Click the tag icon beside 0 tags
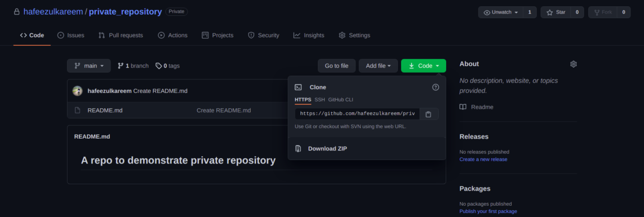 coord(158,66)
